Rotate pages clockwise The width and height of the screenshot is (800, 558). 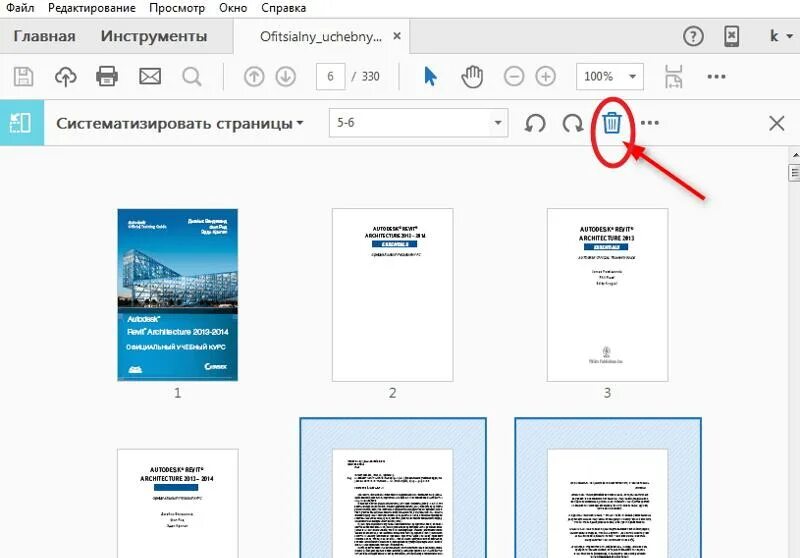pyautogui.click(x=572, y=123)
